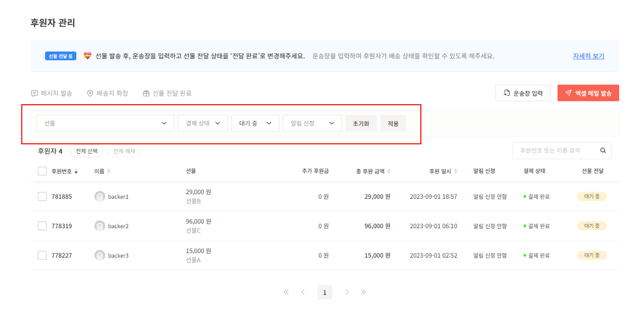The width and height of the screenshot is (644, 322).
Task: Click the 메시지 발송 message icon
Action: (34, 93)
